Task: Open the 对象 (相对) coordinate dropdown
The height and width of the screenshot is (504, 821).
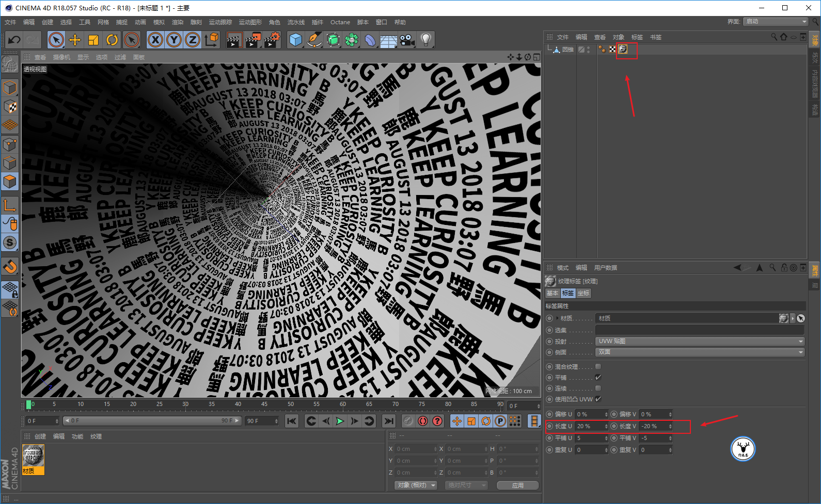Action: pos(416,485)
